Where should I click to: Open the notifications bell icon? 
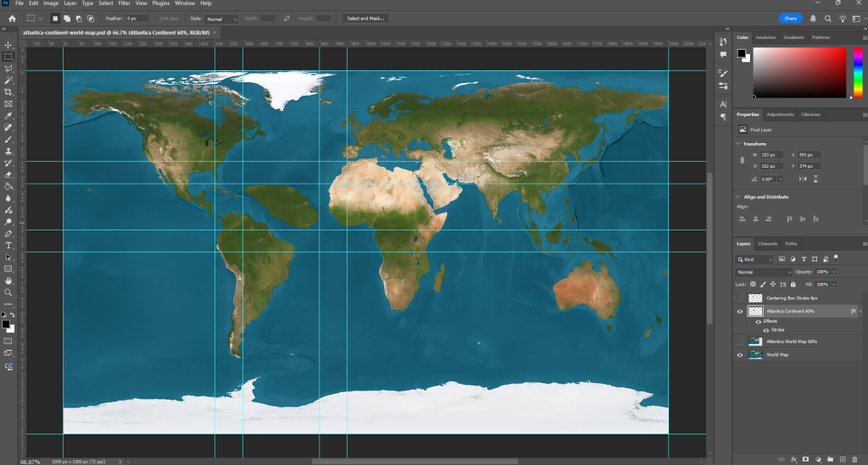[813, 19]
